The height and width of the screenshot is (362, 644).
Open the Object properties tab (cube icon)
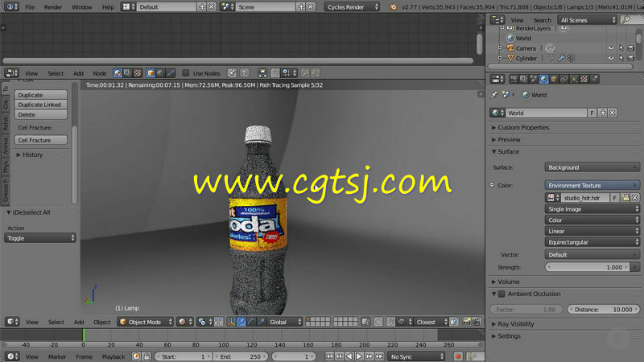pos(554,79)
